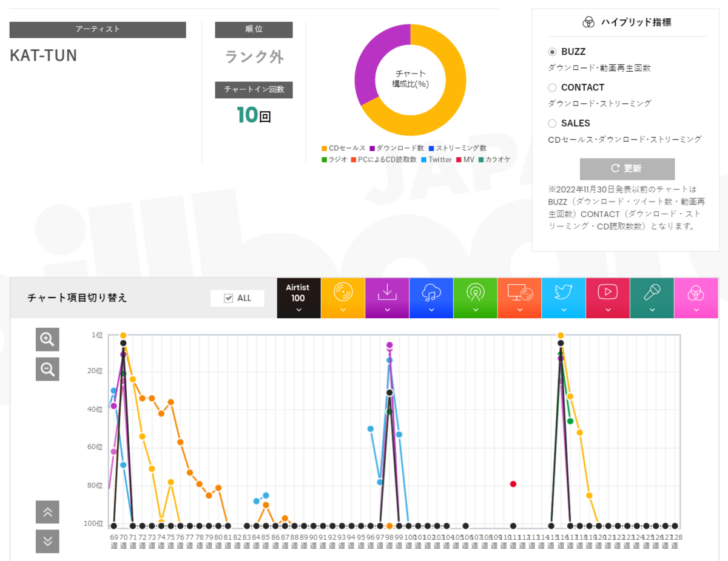
Task: Click the red MV data point near 80位
Action: click(513, 484)
